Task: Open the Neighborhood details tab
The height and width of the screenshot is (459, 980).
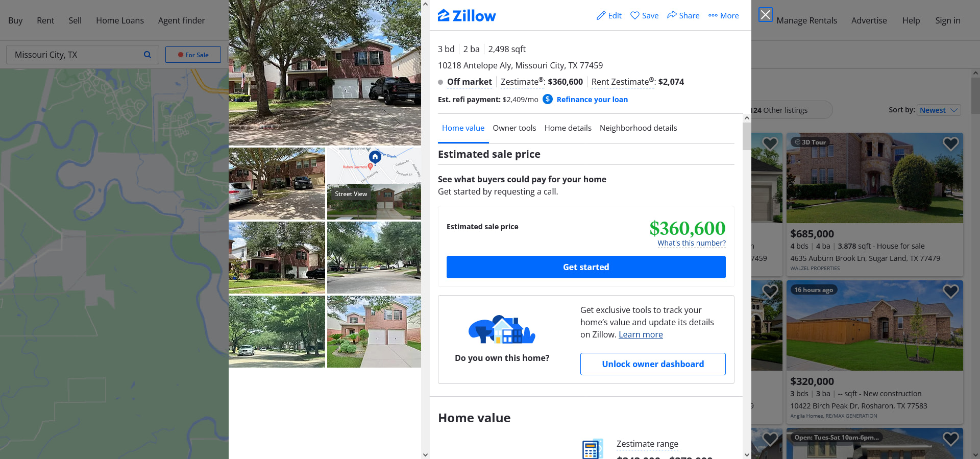Action: click(x=638, y=128)
